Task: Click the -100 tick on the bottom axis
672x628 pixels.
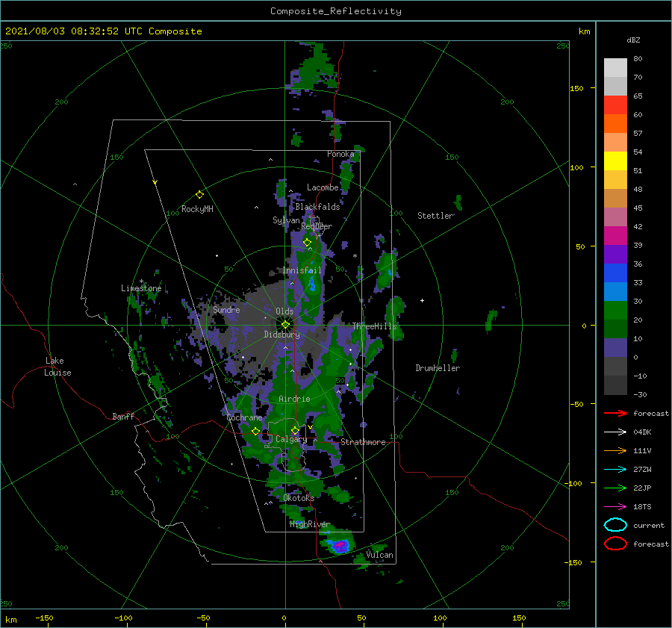Action: pyautogui.click(x=124, y=618)
